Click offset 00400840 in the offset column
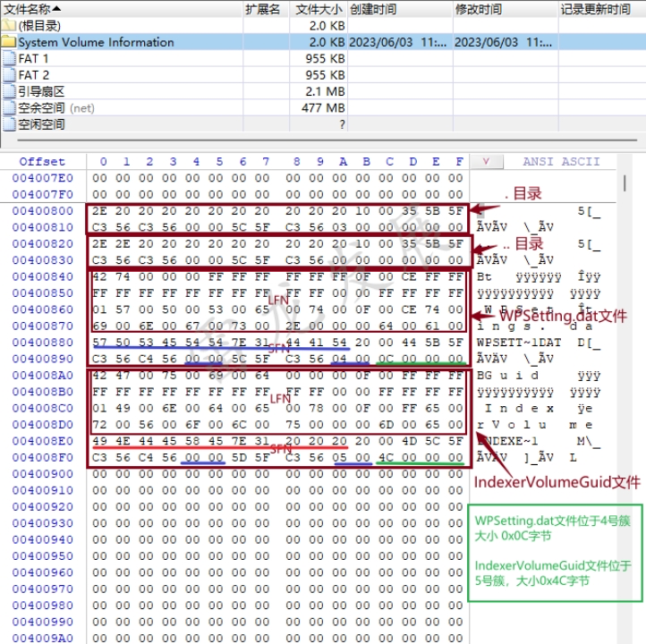The width and height of the screenshot is (646, 644). tap(42, 276)
